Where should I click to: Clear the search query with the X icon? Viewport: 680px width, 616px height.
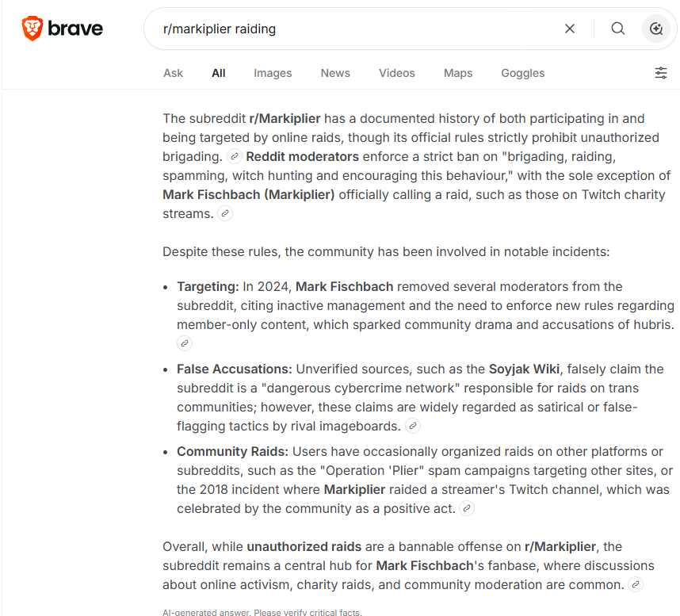tap(569, 29)
